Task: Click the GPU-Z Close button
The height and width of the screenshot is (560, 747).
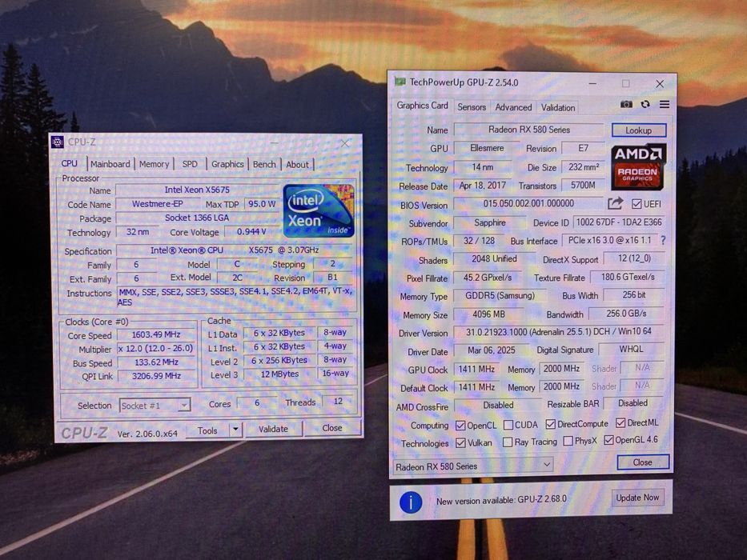Action: click(643, 462)
